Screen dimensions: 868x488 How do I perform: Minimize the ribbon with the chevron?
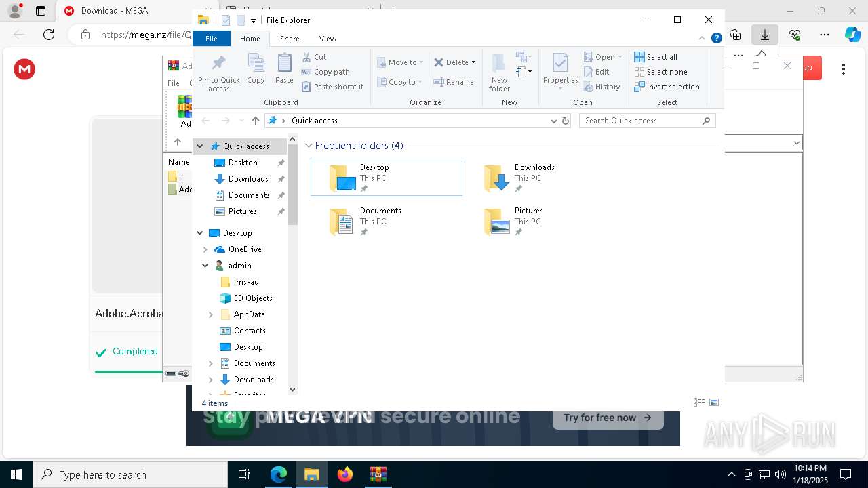tap(702, 39)
